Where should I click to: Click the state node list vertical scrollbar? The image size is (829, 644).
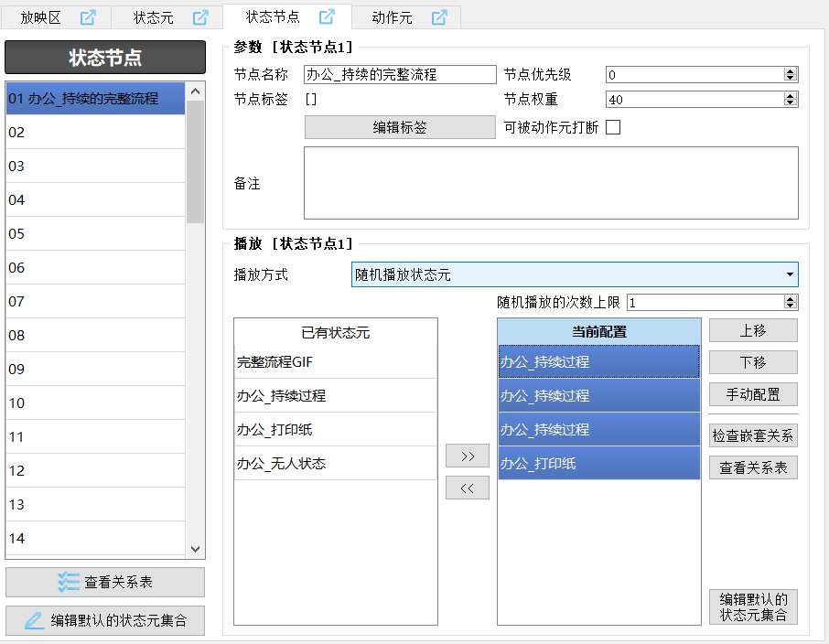(x=196, y=320)
